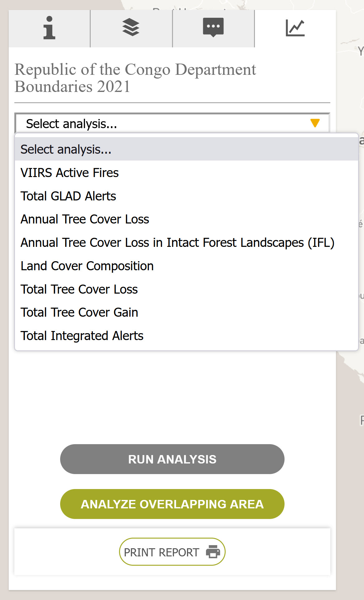364x600 pixels.
Task: Click Analyze Overlapping Area button
Action: (172, 504)
